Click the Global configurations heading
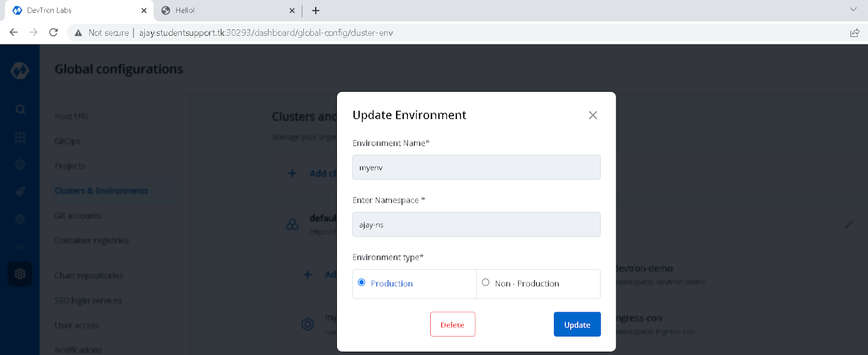 119,69
